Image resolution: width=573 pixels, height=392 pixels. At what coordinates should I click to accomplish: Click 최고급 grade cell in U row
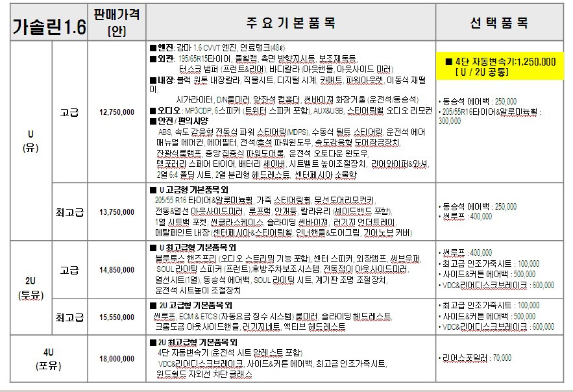(x=69, y=212)
